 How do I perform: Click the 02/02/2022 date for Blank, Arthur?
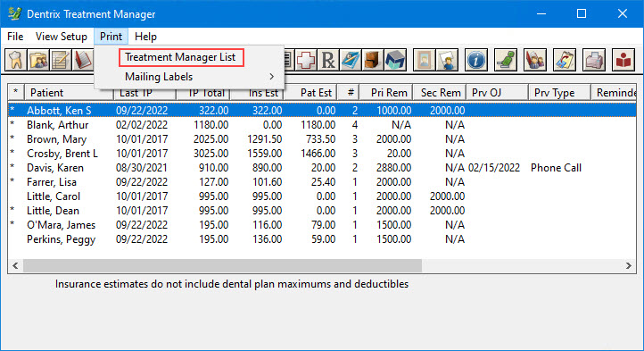point(142,125)
